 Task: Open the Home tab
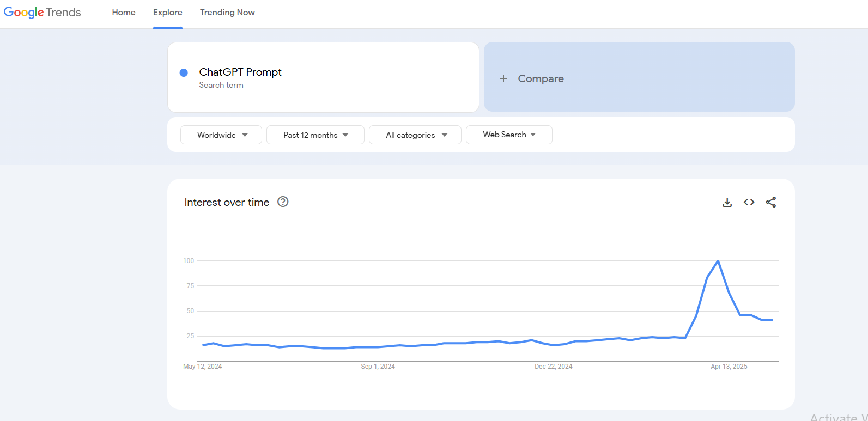click(124, 13)
